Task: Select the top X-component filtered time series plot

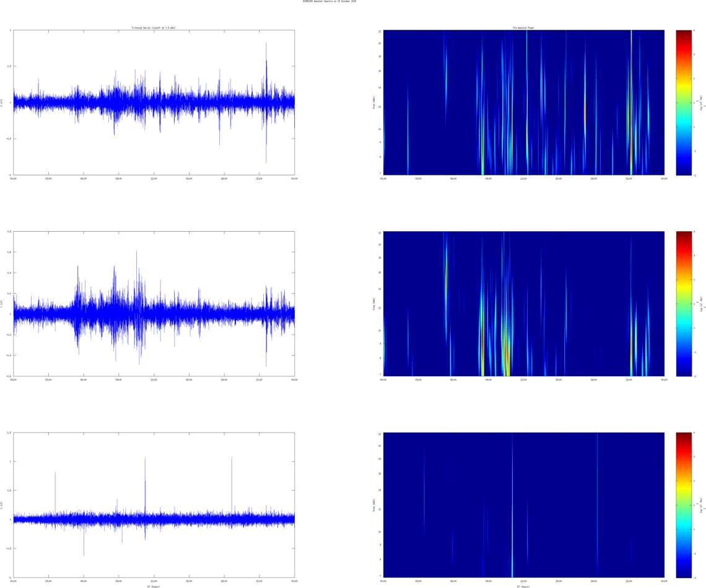Action: click(154, 102)
